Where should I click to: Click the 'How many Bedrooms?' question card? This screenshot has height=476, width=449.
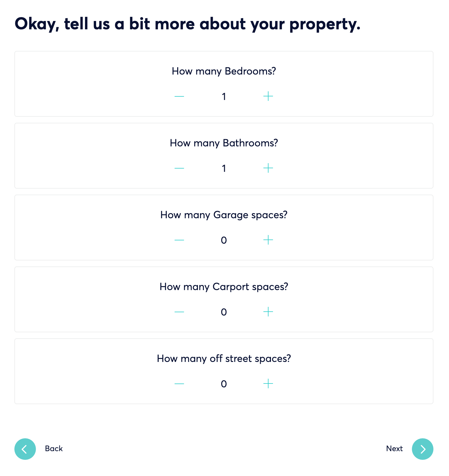tap(224, 84)
